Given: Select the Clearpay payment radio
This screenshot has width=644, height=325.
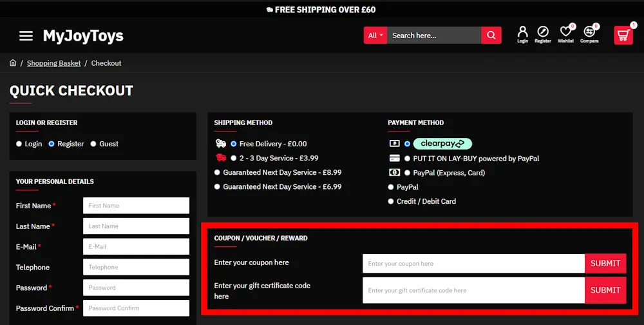Looking at the screenshot, I should (407, 144).
